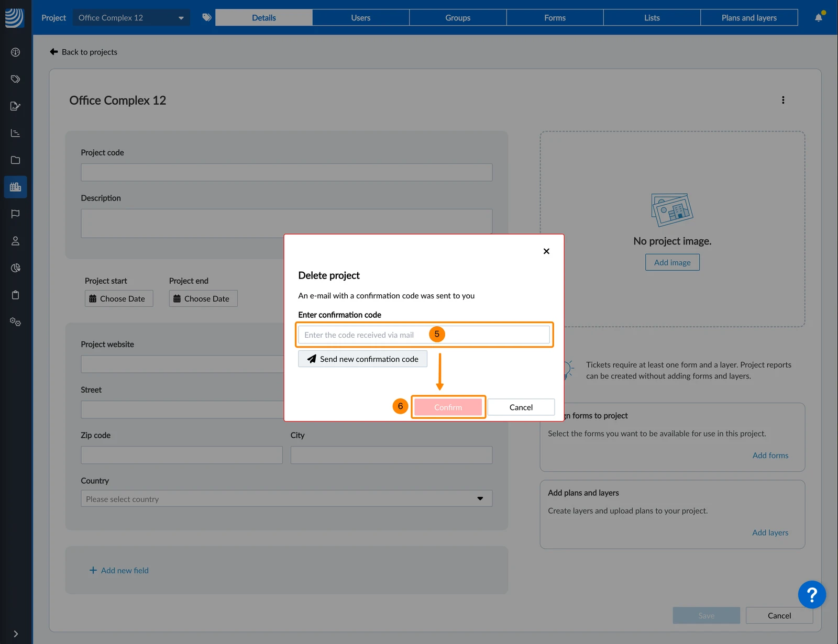Open the flag sidebar icon
Image resolution: width=838 pixels, height=644 pixels.
(15, 214)
